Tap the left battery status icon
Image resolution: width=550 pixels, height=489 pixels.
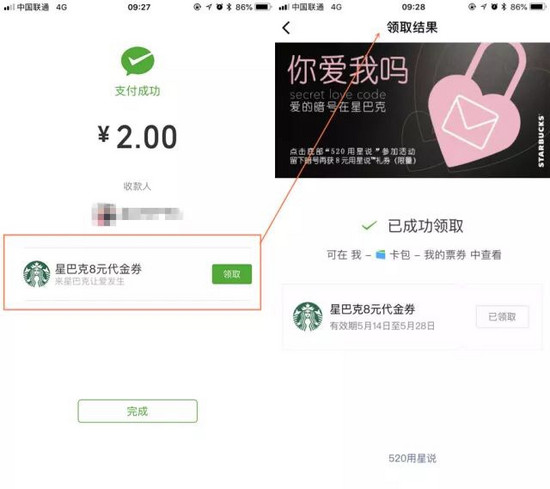click(x=263, y=7)
